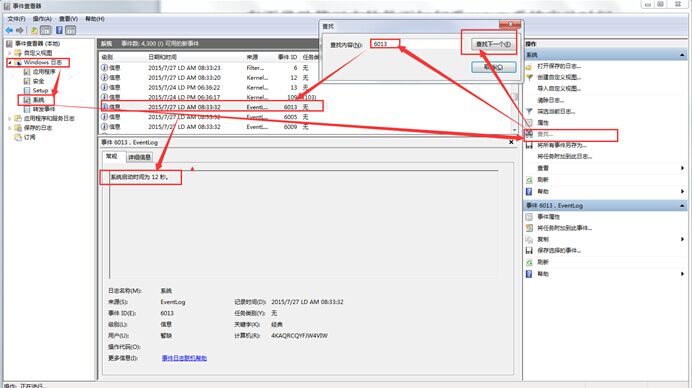Click 创建自定义视图... action
This screenshot has width=692, height=388.
click(559, 77)
